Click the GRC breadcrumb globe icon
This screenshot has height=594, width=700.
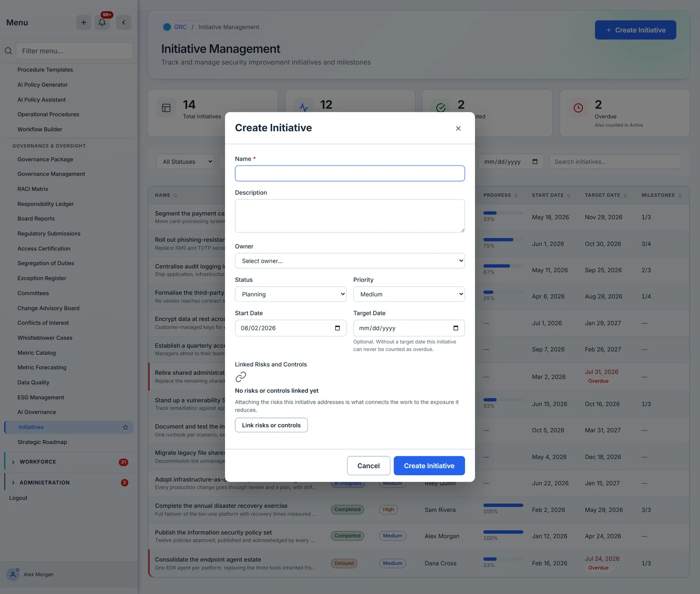(x=167, y=27)
